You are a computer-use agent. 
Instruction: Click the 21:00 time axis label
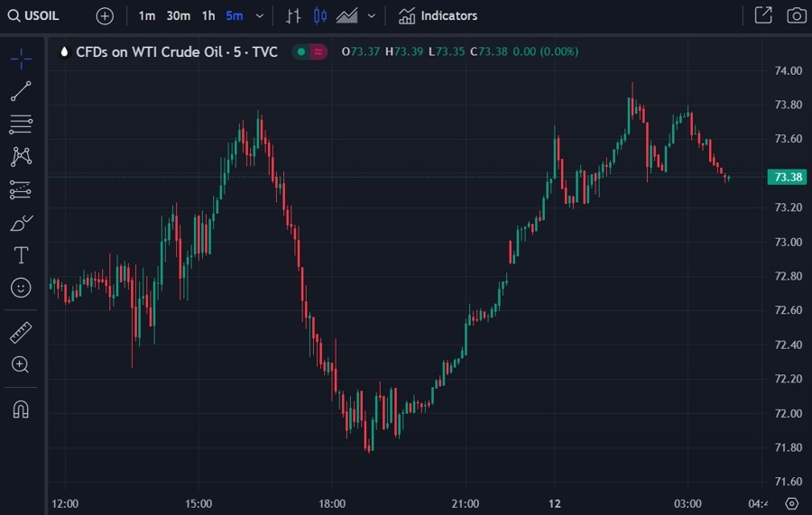(465, 503)
